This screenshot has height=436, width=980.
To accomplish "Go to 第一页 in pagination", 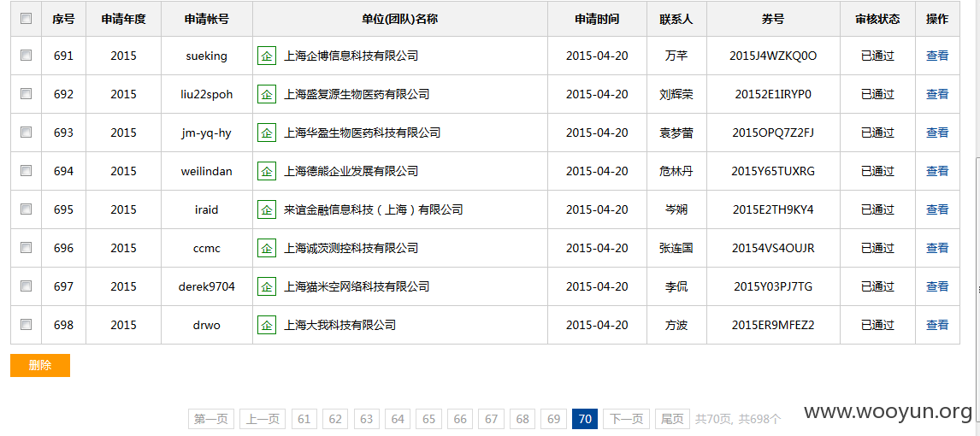I will (x=211, y=419).
